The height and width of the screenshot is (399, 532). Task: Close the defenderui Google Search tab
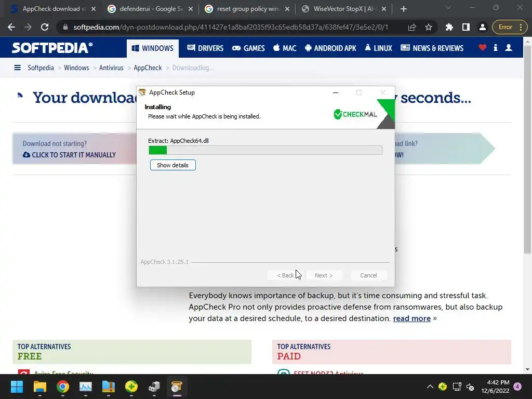(191, 9)
